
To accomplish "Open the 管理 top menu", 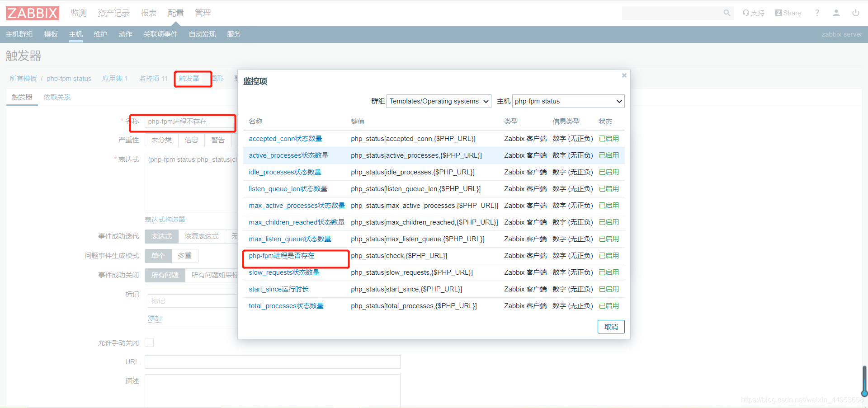I will point(203,13).
